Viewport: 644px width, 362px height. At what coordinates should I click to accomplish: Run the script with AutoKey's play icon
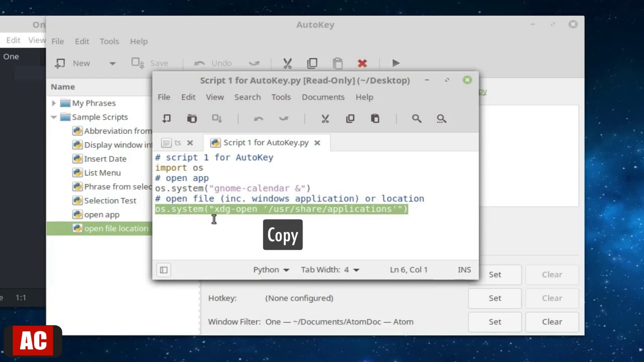[396, 63]
